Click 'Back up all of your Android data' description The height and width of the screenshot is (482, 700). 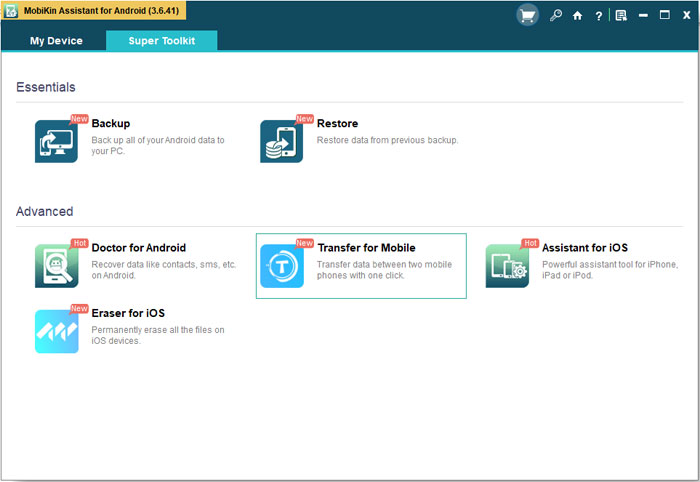[158, 145]
